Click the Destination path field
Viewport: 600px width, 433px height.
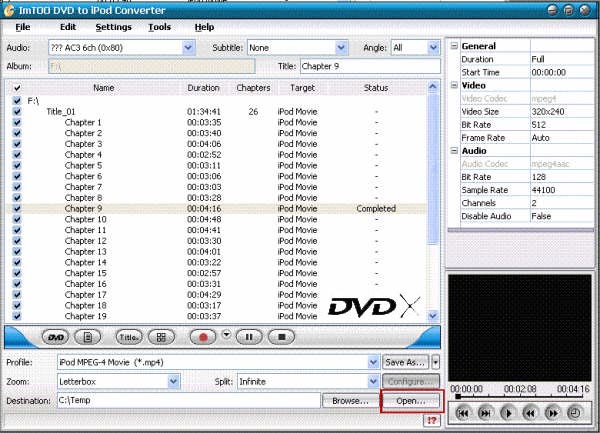189,400
